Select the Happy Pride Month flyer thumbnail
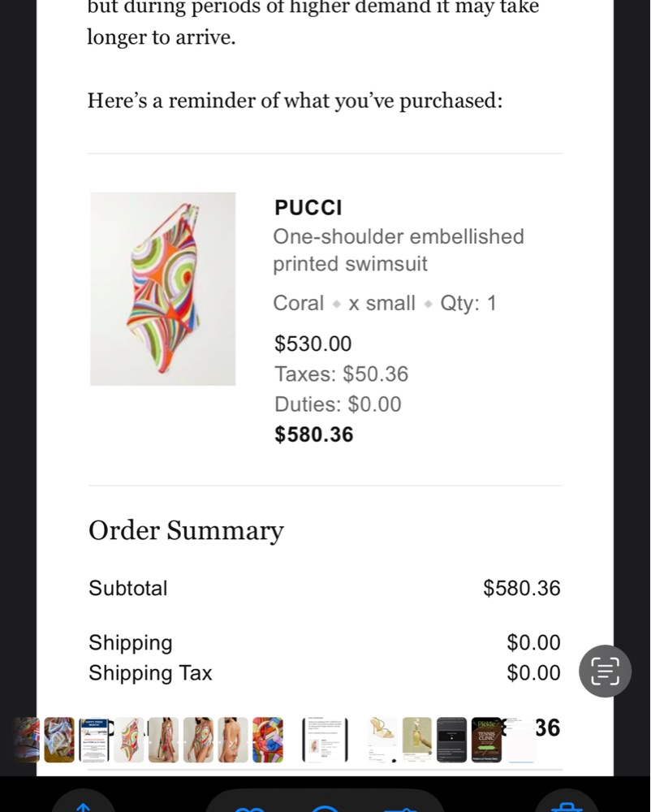 click(93, 740)
